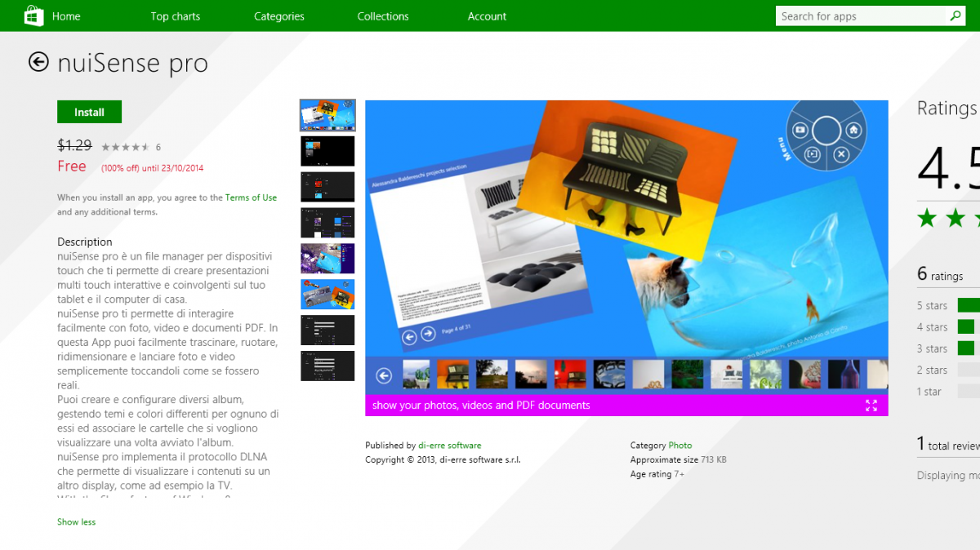This screenshot has height=550, width=980.
Task: Click the 2 stars rating bar
Action: [969, 370]
